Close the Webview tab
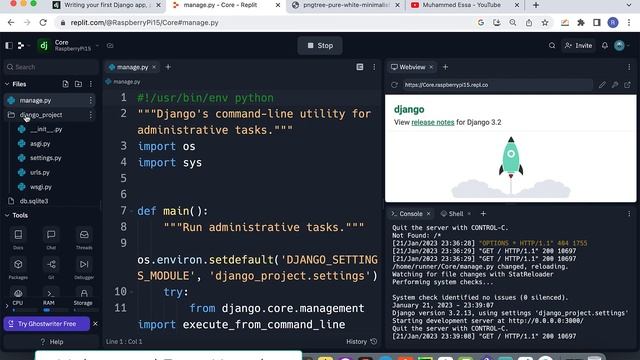640x360 pixels. (431, 67)
